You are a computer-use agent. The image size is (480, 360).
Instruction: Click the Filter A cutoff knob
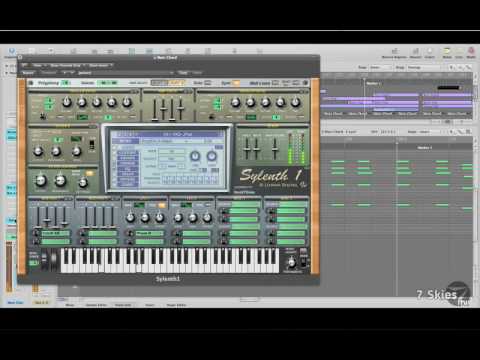(38, 152)
